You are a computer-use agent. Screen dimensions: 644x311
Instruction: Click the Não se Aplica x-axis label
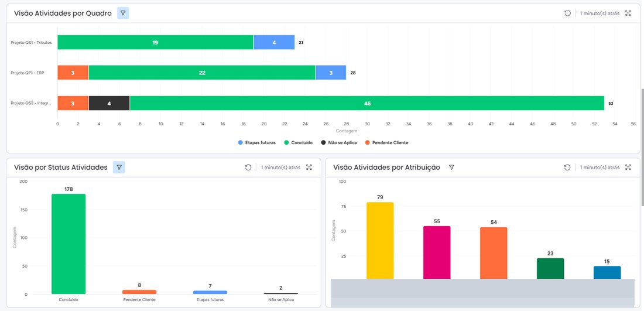(x=280, y=299)
